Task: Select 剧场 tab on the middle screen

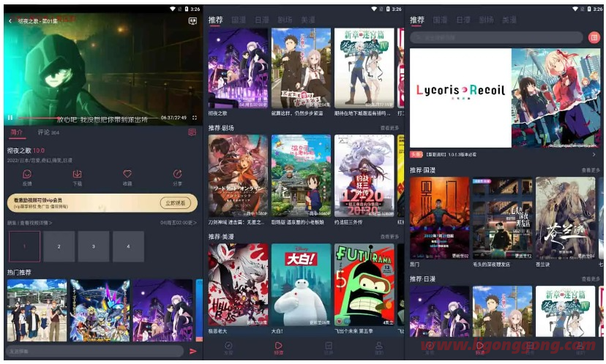Action: pyautogui.click(x=285, y=20)
